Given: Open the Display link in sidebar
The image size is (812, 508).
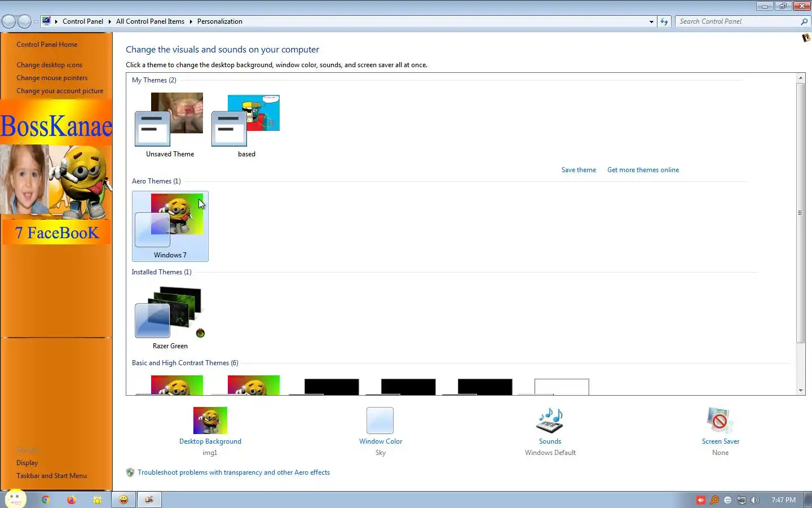Looking at the screenshot, I should click(x=27, y=463).
